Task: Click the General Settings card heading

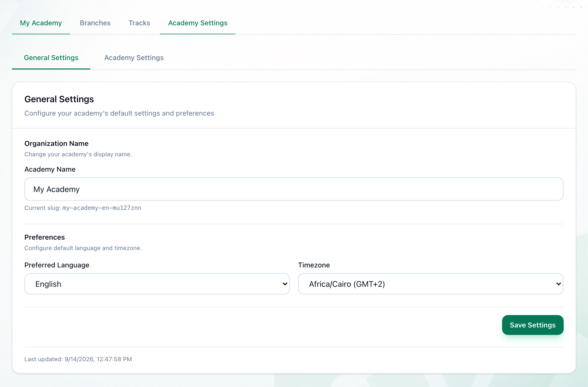Action: 59,99
